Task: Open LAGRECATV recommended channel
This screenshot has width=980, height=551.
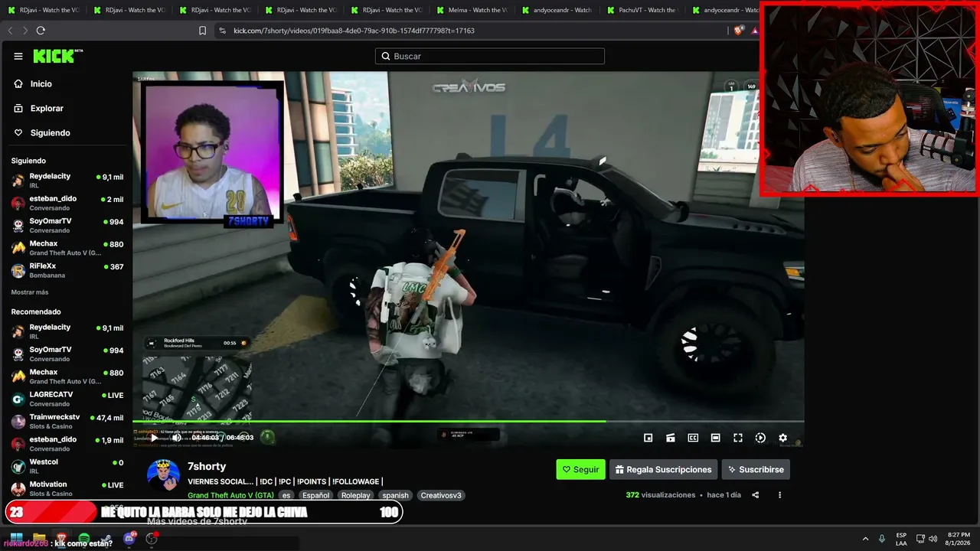Action: (x=67, y=399)
